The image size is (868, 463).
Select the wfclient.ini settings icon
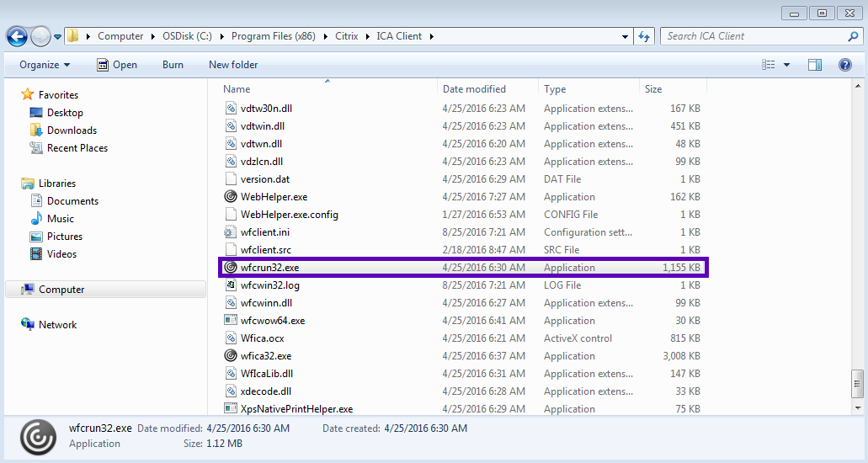click(x=231, y=232)
